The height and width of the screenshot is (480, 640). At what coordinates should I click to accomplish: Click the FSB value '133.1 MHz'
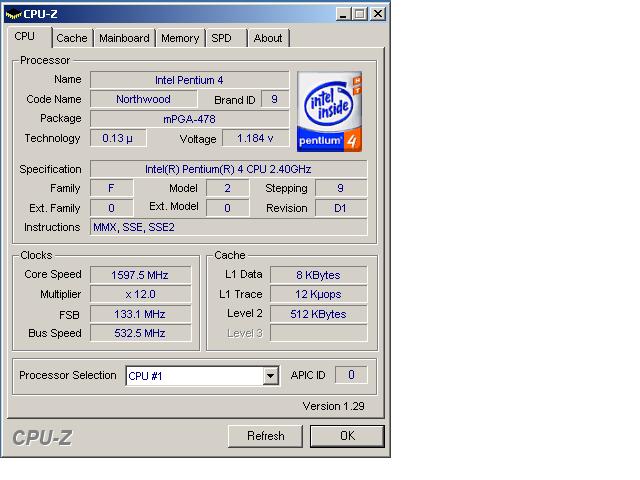[x=140, y=314]
